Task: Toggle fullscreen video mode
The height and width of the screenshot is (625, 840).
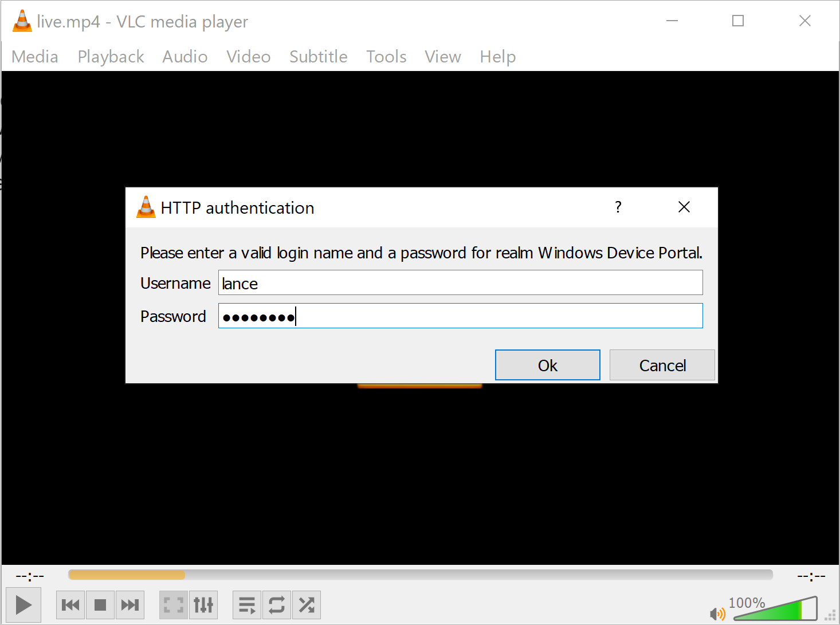Action: tap(174, 605)
